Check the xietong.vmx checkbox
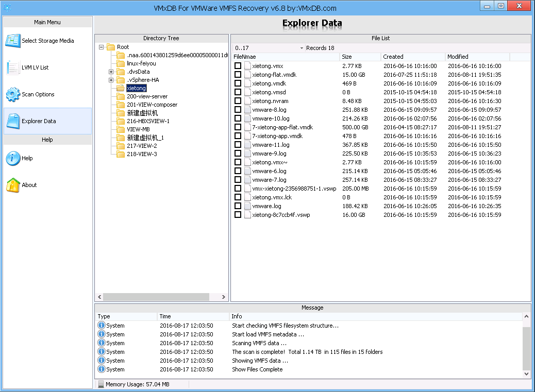This screenshot has width=535, height=392. (238, 66)
